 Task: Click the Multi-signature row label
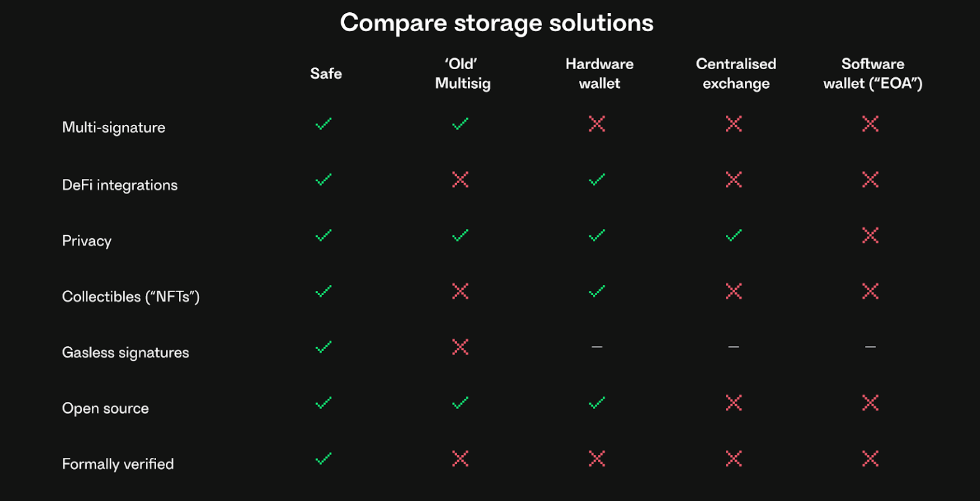coord(114,127)
